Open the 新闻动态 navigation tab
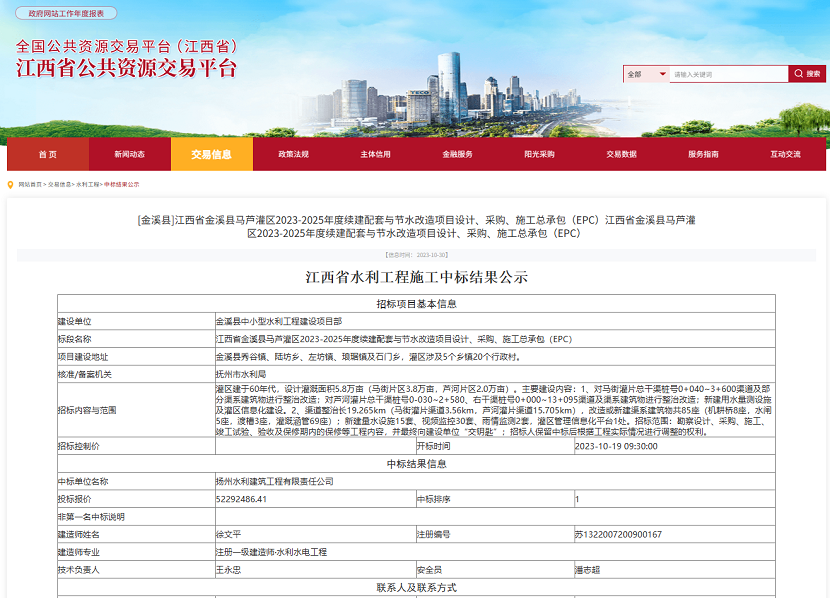The image size is (830, 598). (130, 154)
